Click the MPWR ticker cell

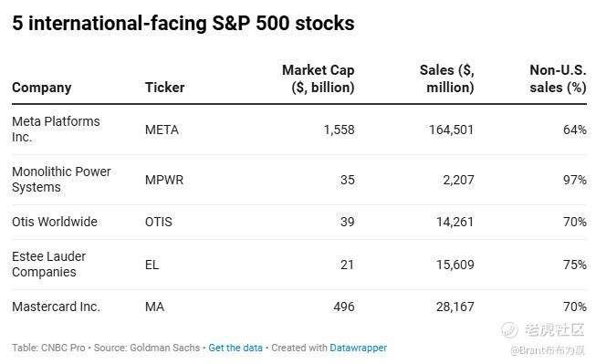(164, 180)
